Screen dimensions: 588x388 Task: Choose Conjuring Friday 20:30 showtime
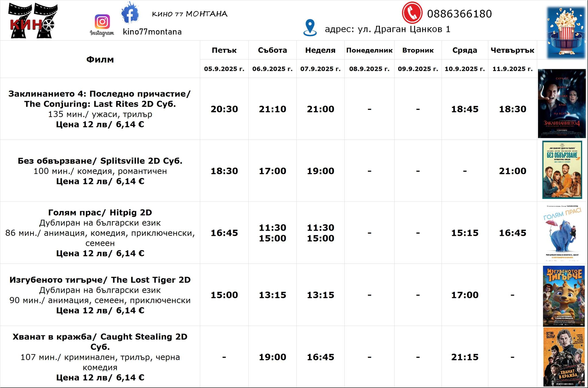tap(224, 109)
